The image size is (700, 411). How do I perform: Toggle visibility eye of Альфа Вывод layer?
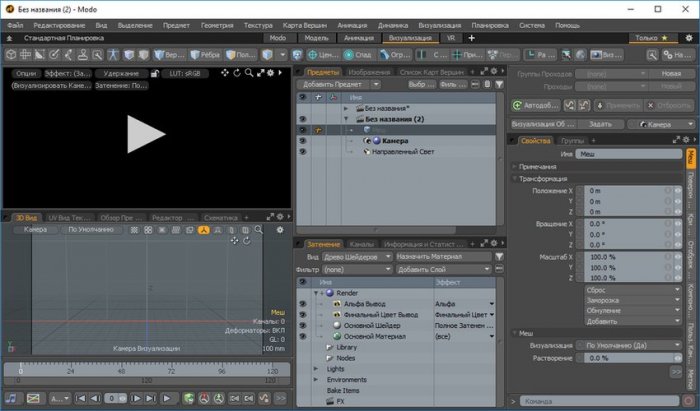(303, 302)
